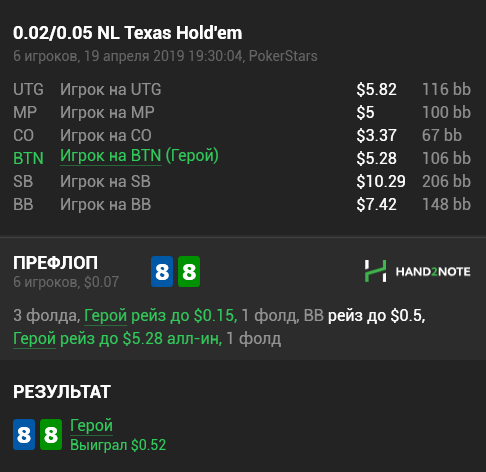Click the 'Герой' link in result section
Screen dimensions: 486x472
point(91,425)
